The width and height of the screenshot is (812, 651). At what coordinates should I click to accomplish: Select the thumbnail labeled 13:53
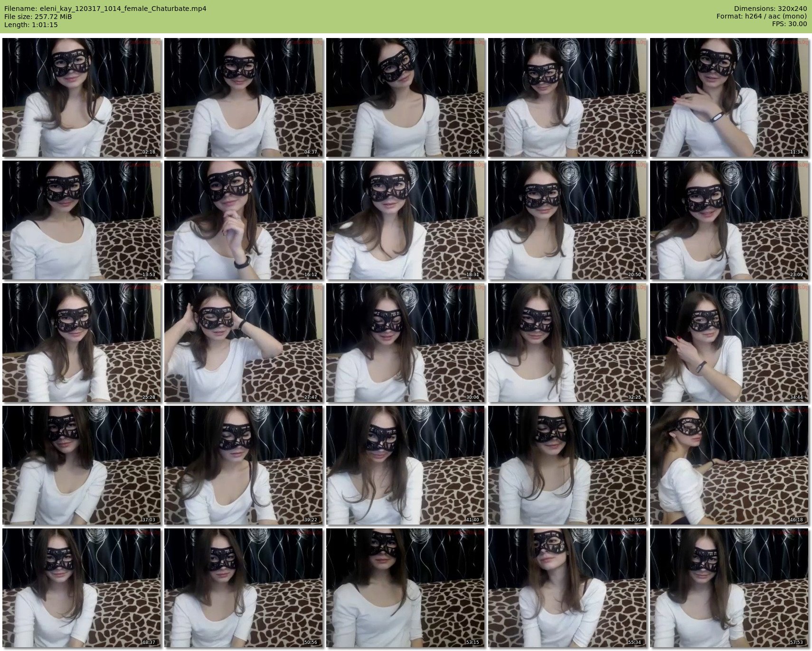click(82, 220)
